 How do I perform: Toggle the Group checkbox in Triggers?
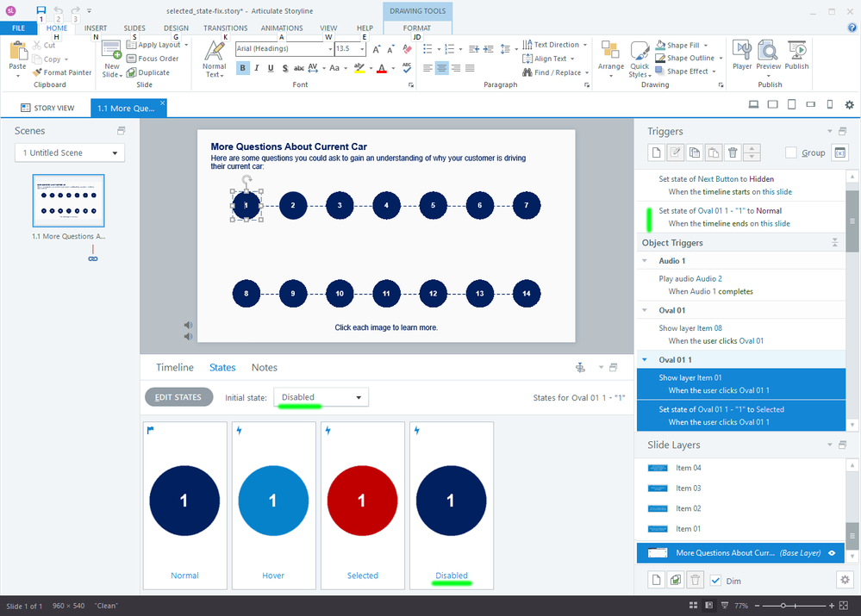[x=791, y=152]
